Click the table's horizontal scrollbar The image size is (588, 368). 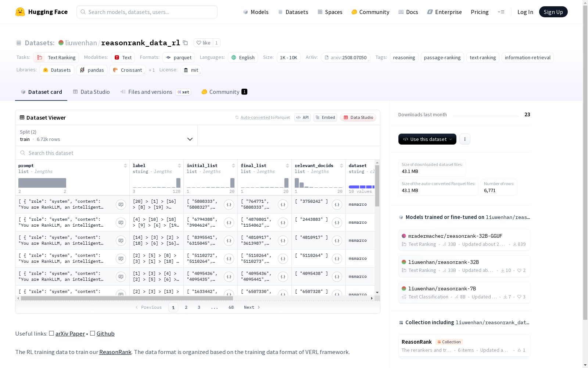click(127, 298)
